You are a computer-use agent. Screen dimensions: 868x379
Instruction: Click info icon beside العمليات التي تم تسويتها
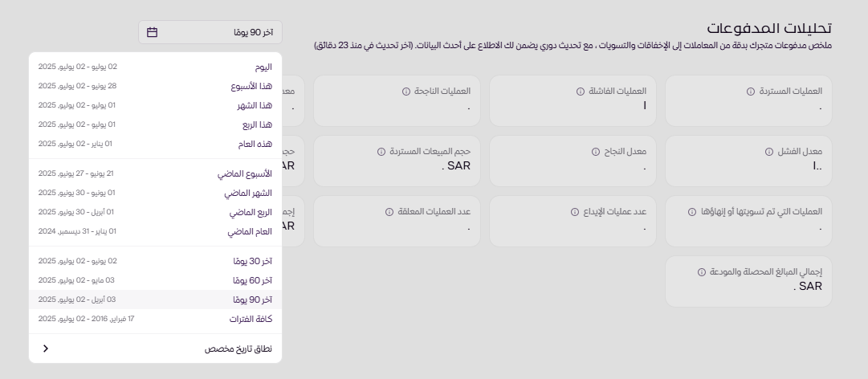click(x=692, y=212)
